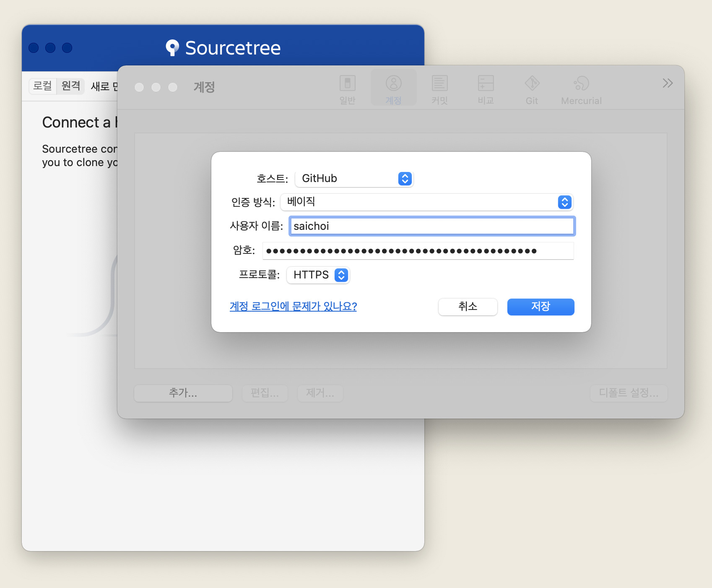Select the 편집... button in the accounts window
This screenshot has width=712, height=588.
pos(265,393)
